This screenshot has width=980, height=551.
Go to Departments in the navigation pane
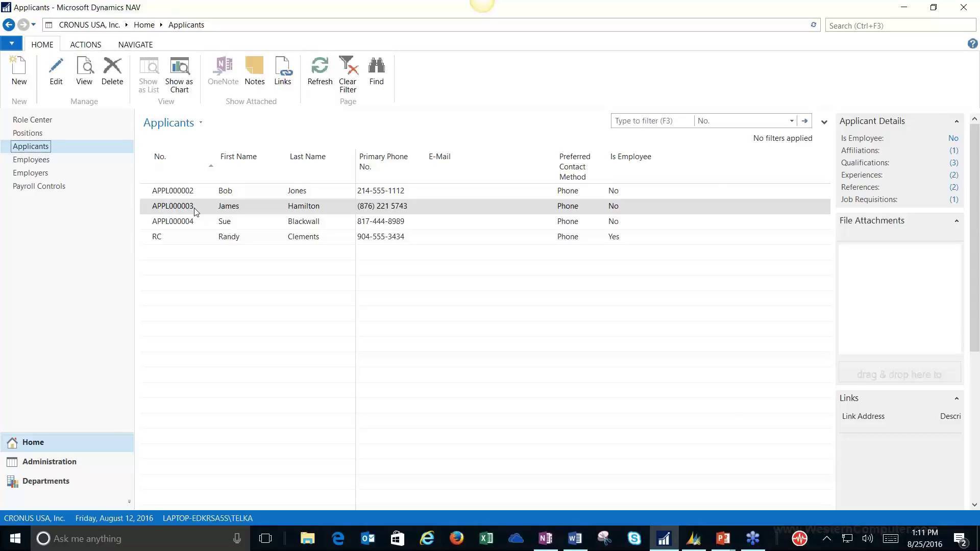(x=46, y=481)
